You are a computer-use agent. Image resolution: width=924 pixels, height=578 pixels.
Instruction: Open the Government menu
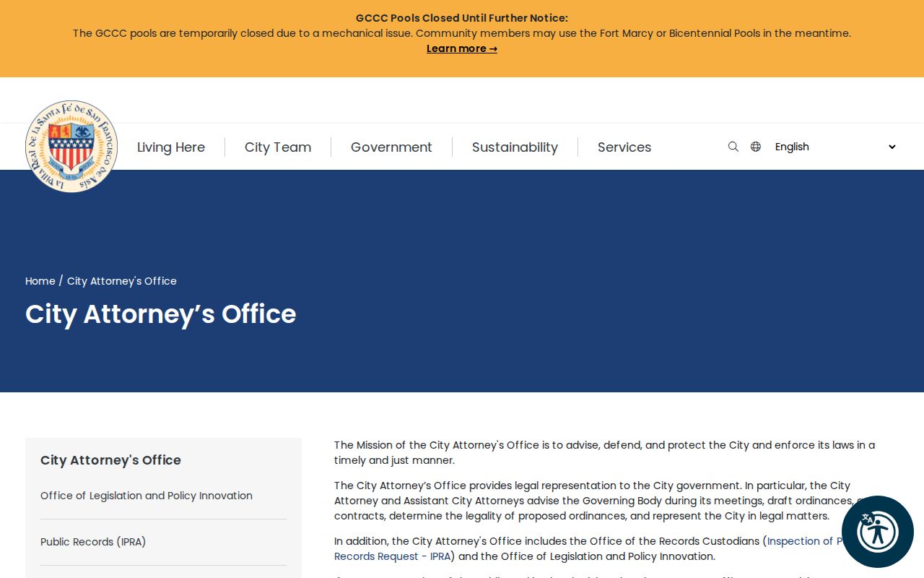coord(391,147)
